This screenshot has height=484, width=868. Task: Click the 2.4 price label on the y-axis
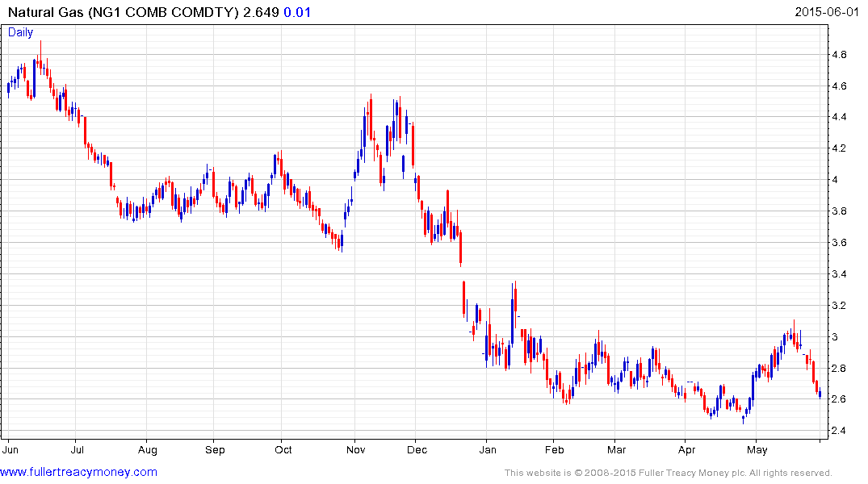coord(839,431)
